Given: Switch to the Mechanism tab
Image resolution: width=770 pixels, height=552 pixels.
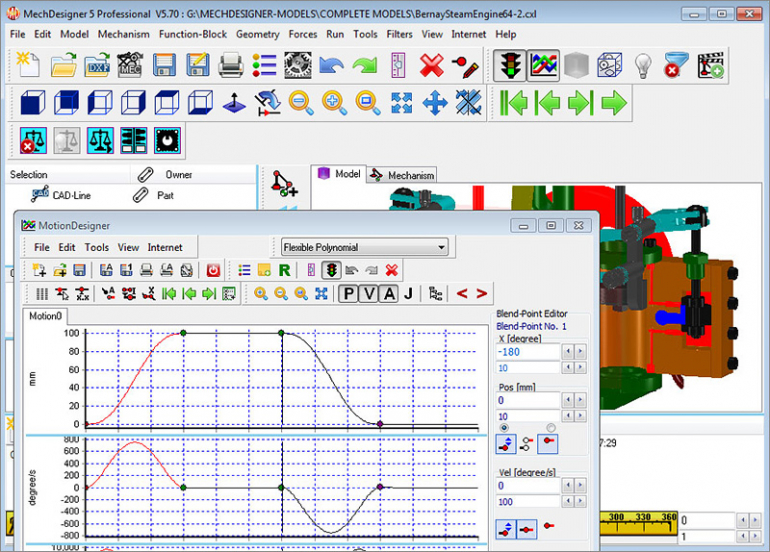Looking at the screenshot, I should tap(402, 175).
